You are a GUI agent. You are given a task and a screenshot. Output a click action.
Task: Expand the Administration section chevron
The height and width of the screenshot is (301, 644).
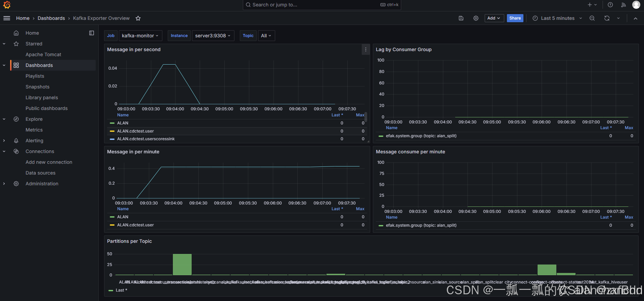4,184
